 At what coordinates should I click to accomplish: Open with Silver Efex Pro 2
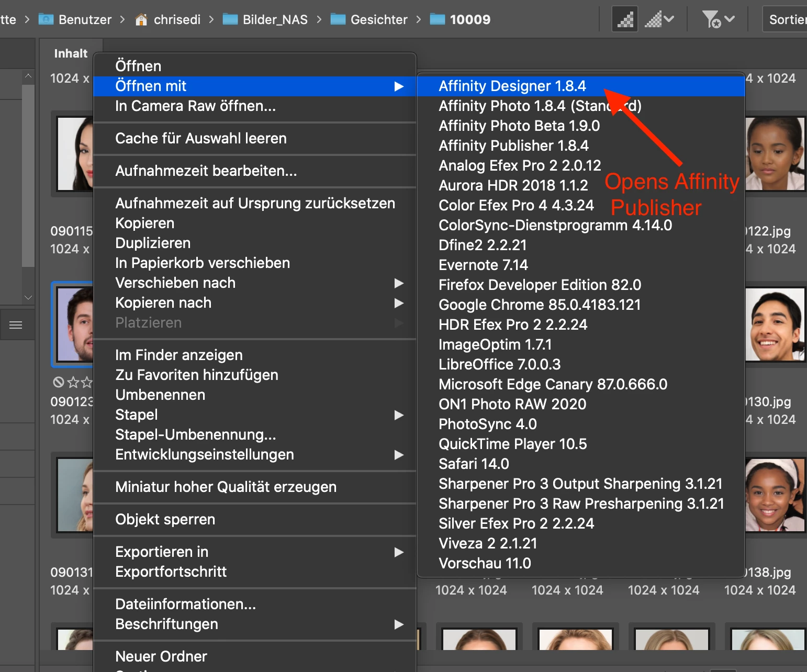pos(581,523)
